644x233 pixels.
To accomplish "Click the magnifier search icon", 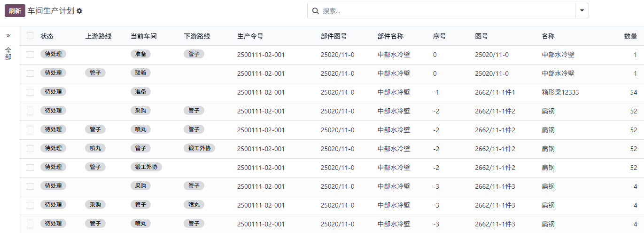I will tap(315, 11).
